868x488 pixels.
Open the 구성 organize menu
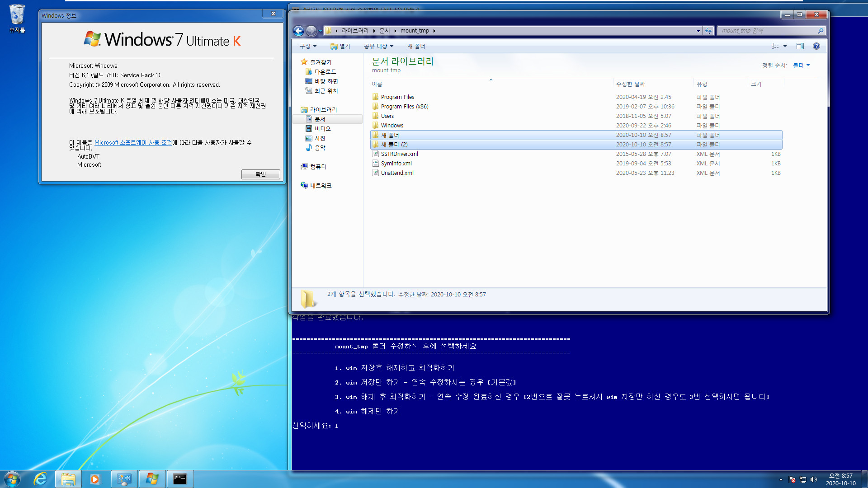308,46
